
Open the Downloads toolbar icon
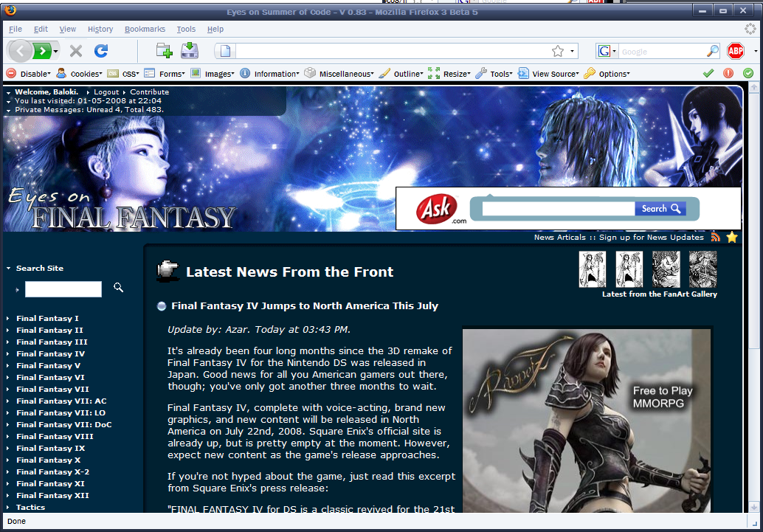[190, 51]
